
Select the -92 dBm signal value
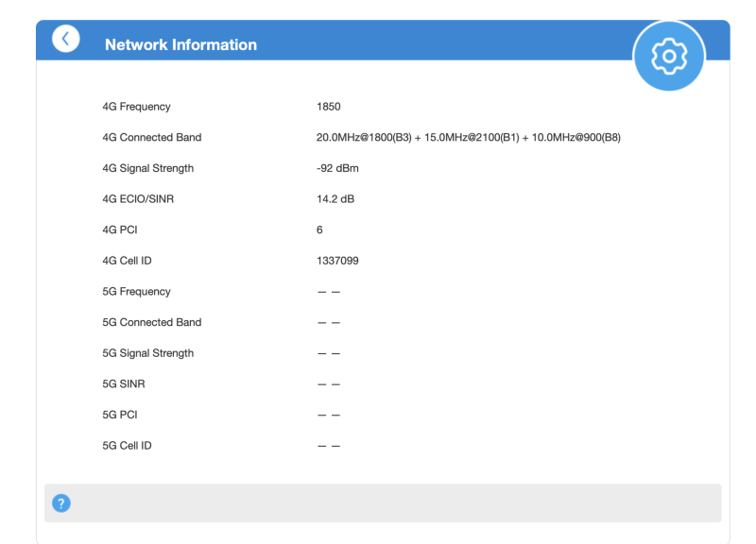pyautogui.click(x=337, y=168)
